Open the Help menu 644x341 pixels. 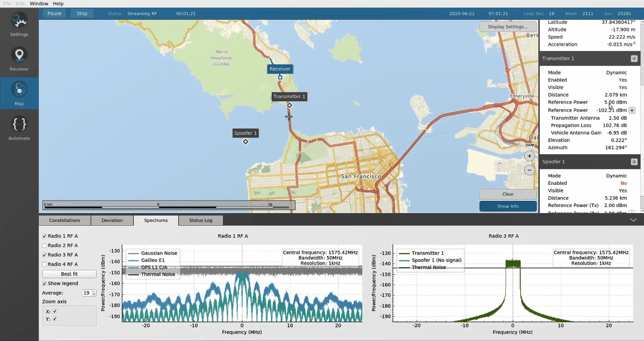[x=58, y=4]
